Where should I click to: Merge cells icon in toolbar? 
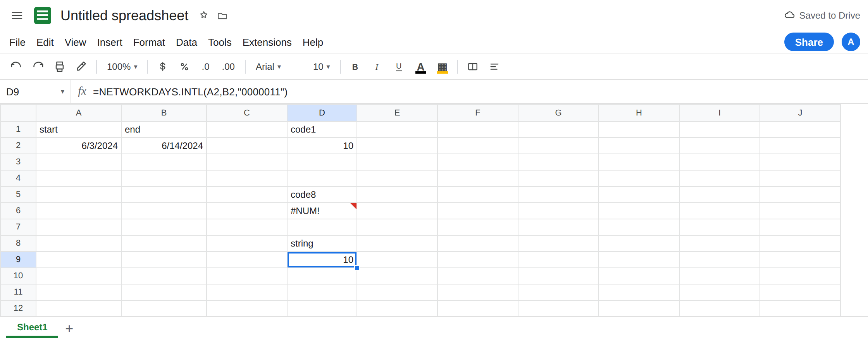(x=473, y=67)
